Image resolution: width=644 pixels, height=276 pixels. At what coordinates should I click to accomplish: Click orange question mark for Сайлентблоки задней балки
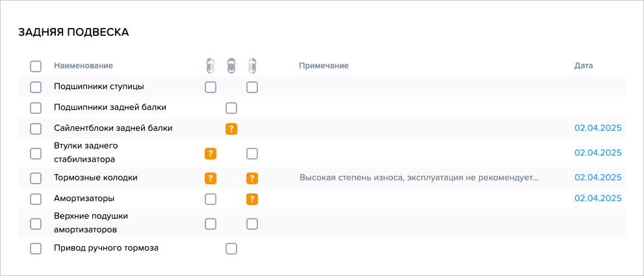click(231, 129)
